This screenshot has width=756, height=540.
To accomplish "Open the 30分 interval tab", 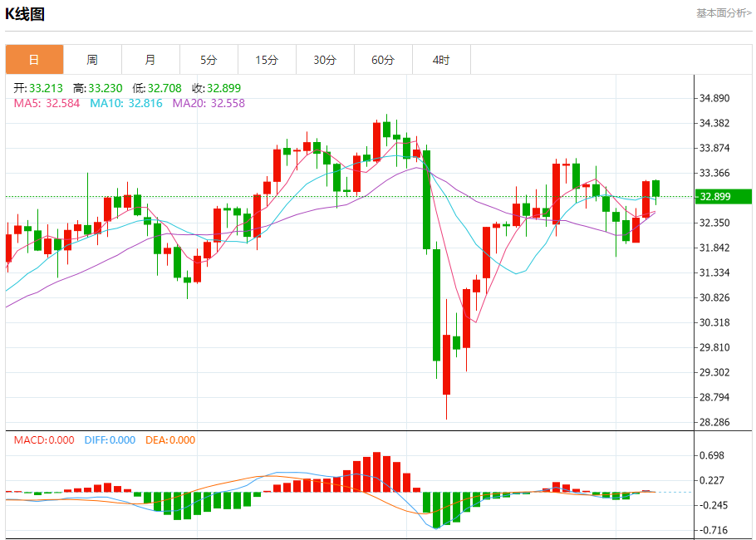I will 325,60.
